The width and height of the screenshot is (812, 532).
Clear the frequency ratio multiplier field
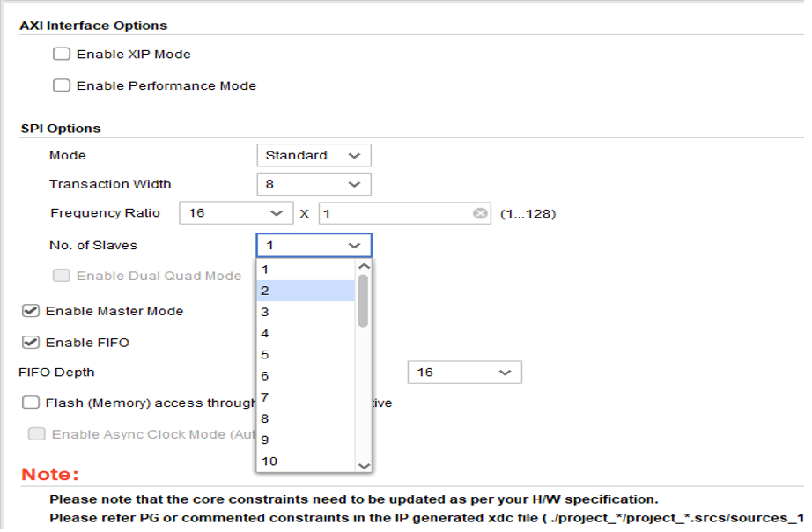pos(480,213)
